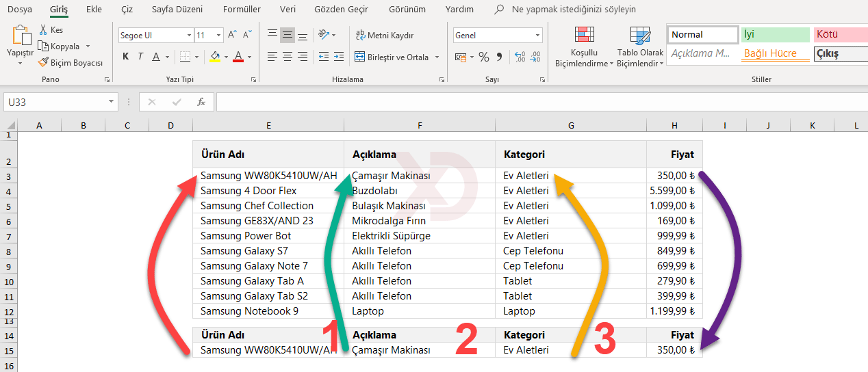Open Koşullu Biçimlendirme conditional formatting
Image resolution: width=868 pixels, height=372 pixels.
point(583,46)
